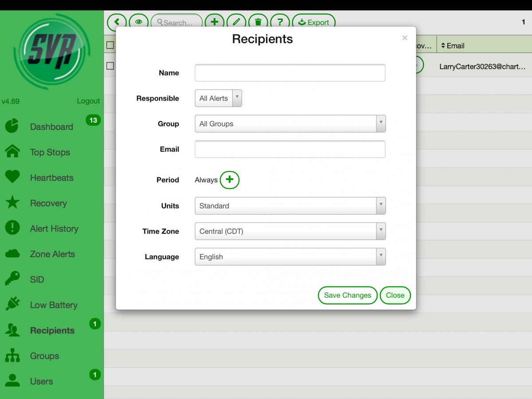Click the trash delete icon
532x399 pixels.
point(258,22)
